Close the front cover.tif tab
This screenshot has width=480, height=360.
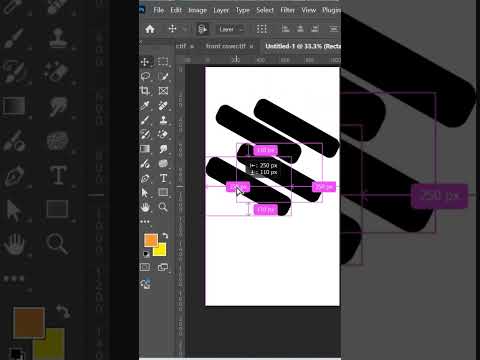click(251, 46)
